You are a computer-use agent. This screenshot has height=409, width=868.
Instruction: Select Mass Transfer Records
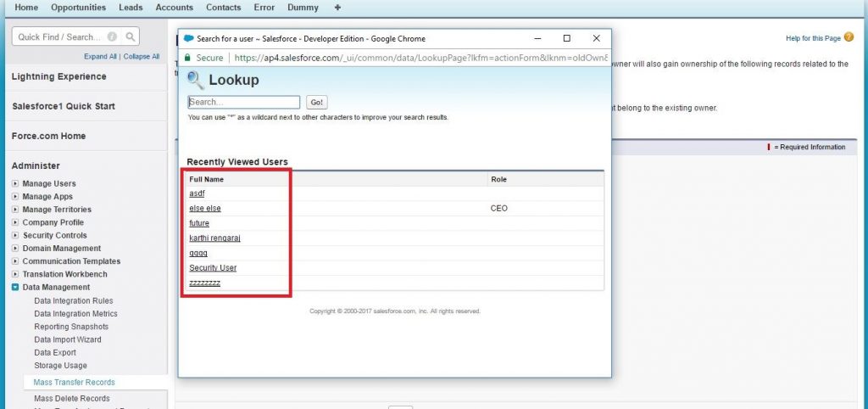tap(75, 383)
